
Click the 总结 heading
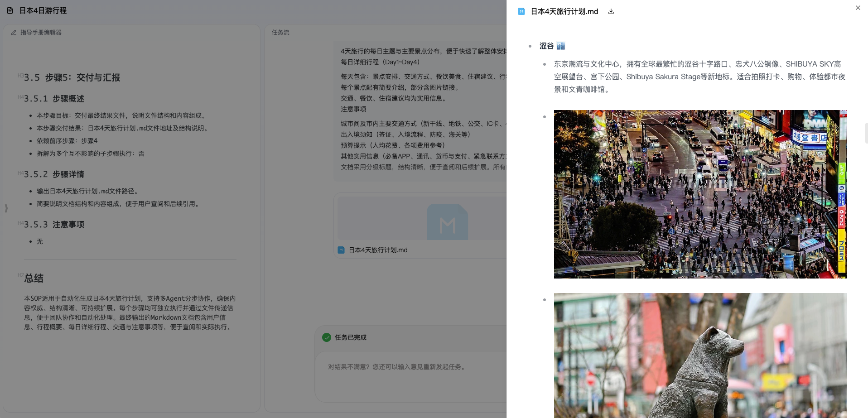pos(34,278)
